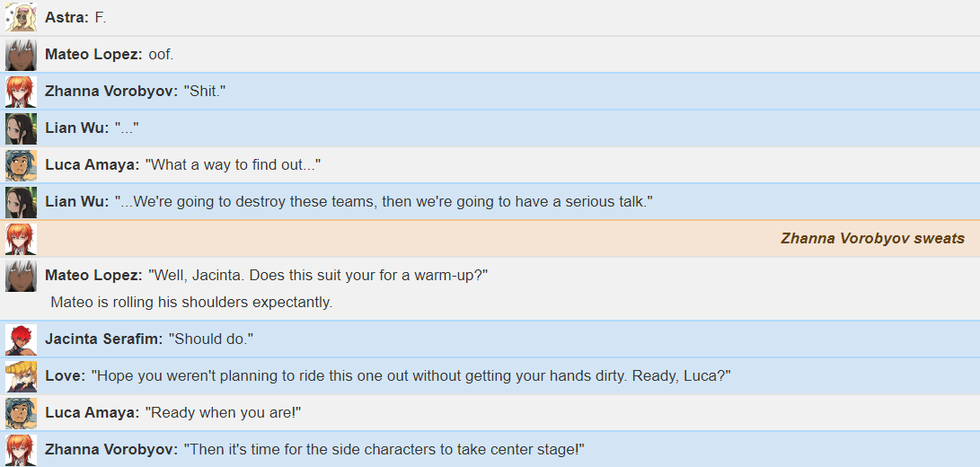980x467 pixels.
Task: Click the avatar on the "Zhanna Vorobyov sweats" row
Action: tap(22, 240)
